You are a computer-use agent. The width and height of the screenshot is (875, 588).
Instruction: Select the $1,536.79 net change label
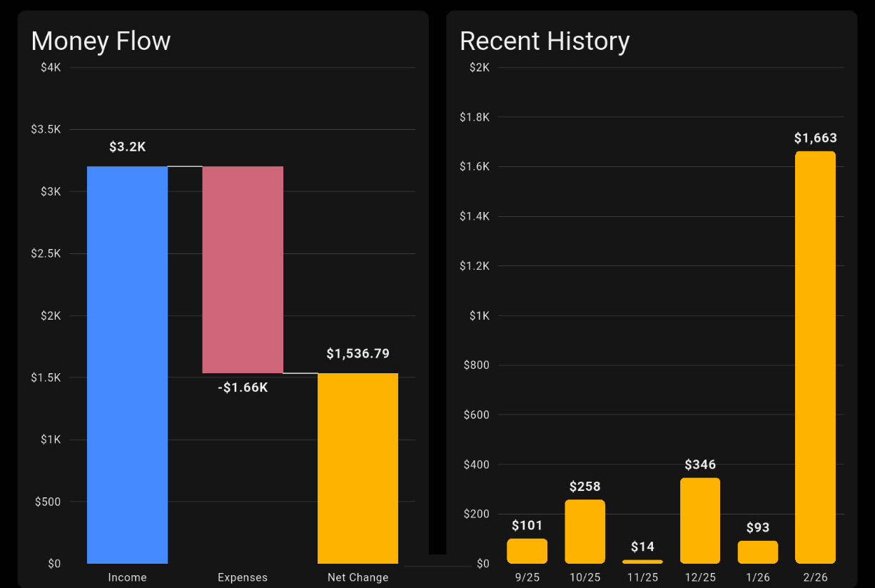(x=357, y=353)
